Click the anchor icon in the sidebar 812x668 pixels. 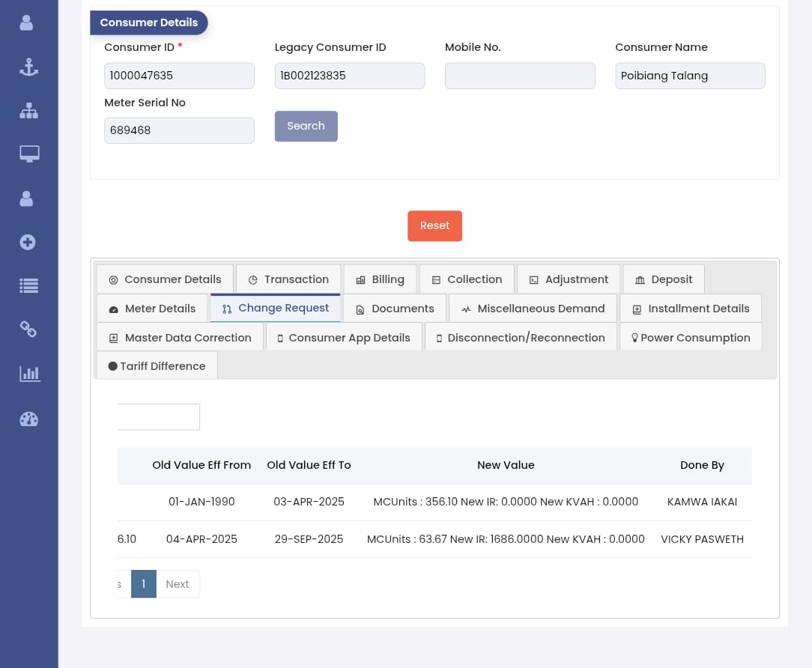[x=28, y=67]
